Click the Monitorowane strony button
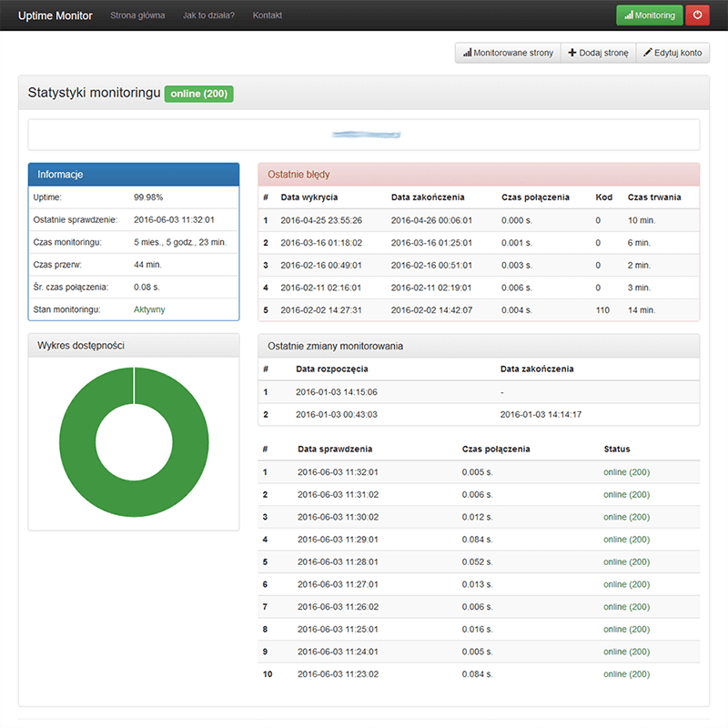The width and height of the screenshot is (728, 728). [507, 53]
